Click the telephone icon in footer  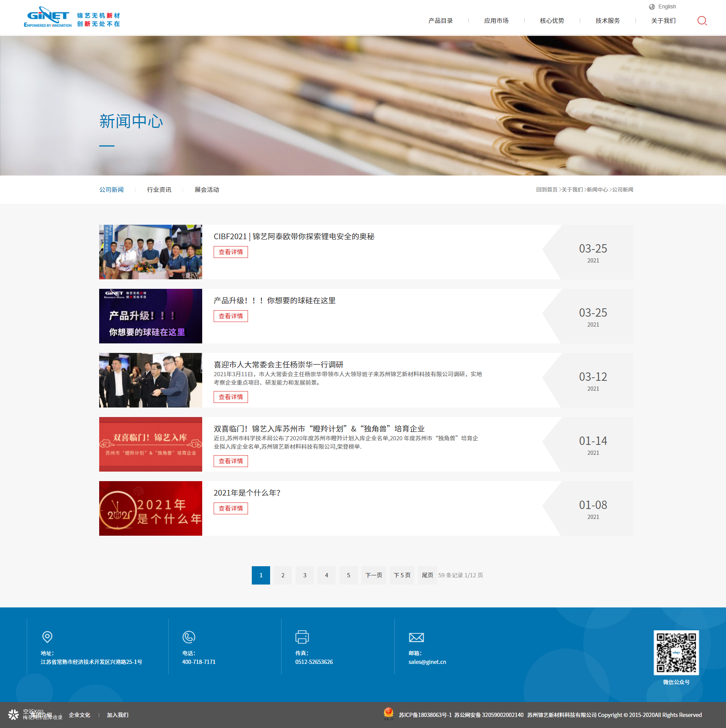click(x=189, y=637)
